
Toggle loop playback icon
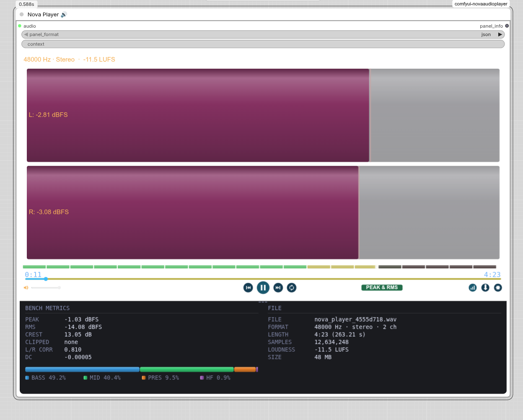click(x=292, y=288)
